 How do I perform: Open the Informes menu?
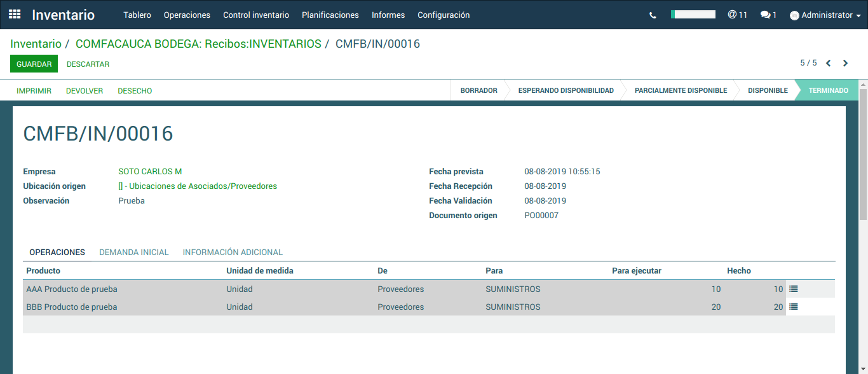(x=388, y=15)
